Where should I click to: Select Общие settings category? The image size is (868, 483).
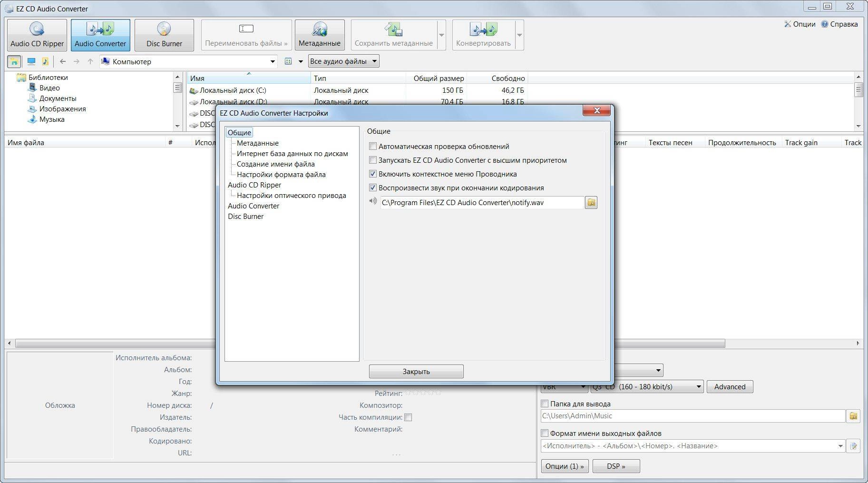(239, 133)
